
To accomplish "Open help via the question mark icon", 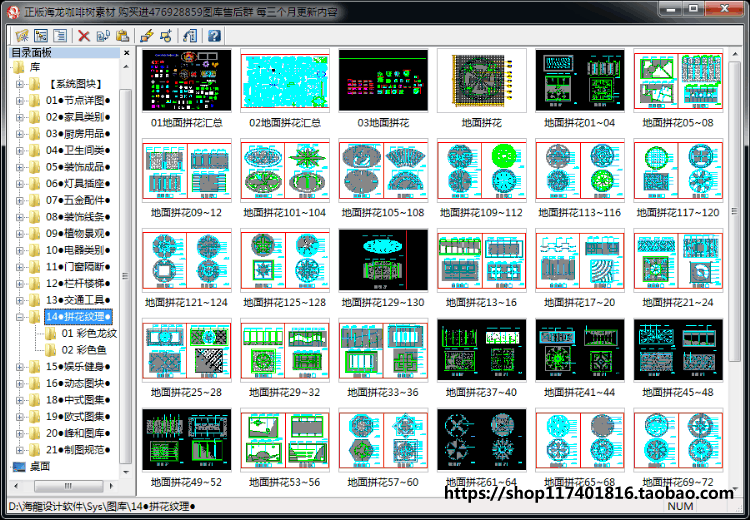I will pyautogui.click(x=214, y=35).
